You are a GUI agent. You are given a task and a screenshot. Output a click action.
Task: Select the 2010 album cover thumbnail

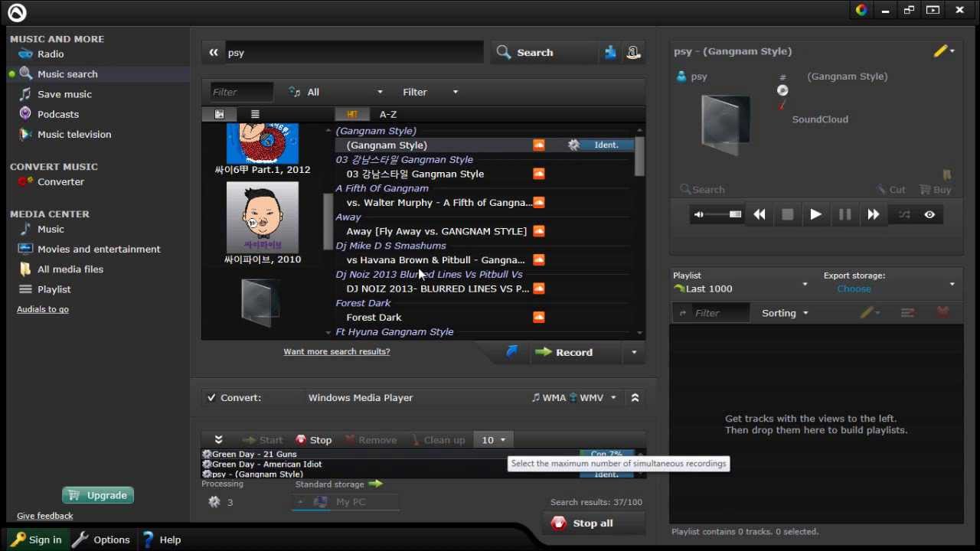click(263, 217)
